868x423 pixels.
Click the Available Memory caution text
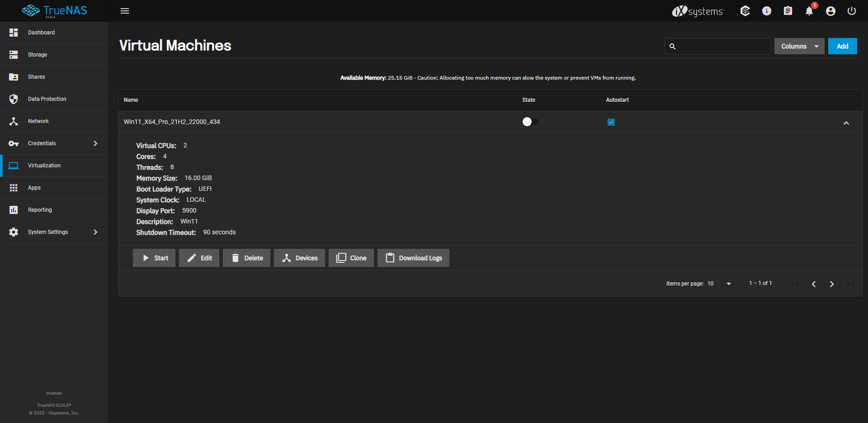point(488,78)
